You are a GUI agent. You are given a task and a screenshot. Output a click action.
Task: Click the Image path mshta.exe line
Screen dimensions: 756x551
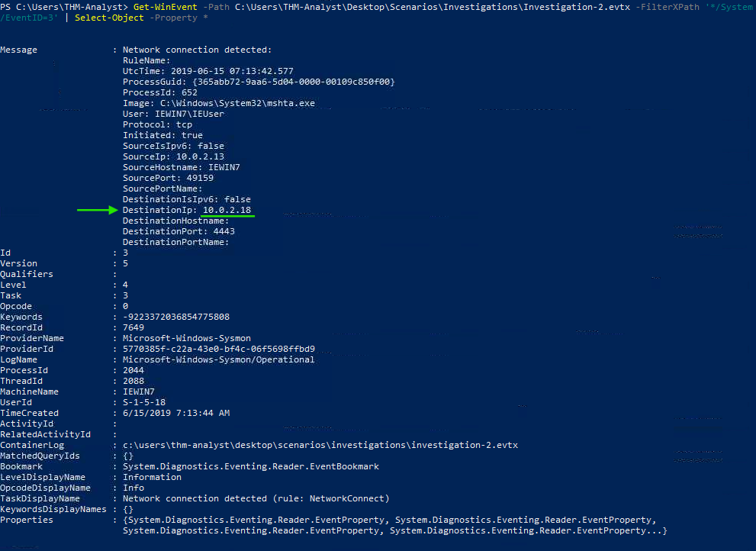(218, 103)
